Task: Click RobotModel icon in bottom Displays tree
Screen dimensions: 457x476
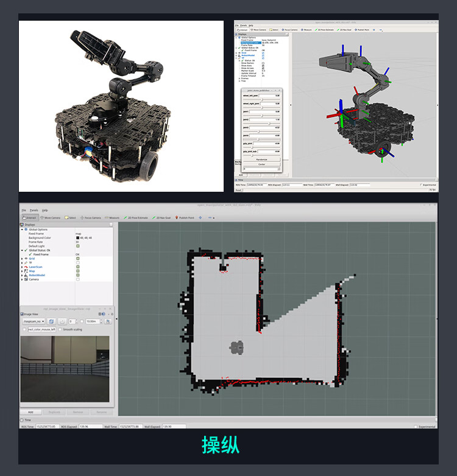Action: (x=26, y=275)
